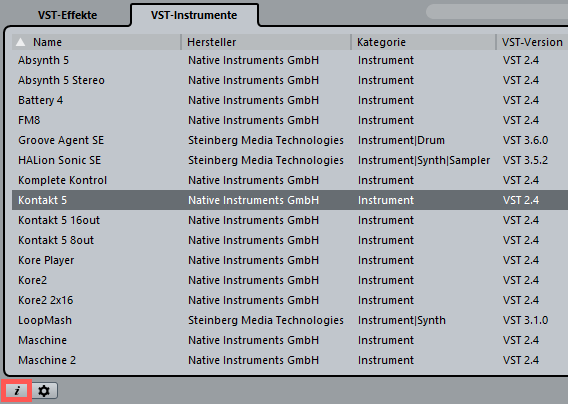Select Kontakt 5 16out row

tap(290, 220)
